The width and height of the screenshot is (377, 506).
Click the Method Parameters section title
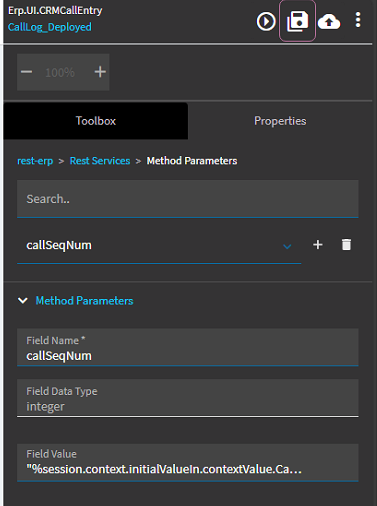point(84,301)
